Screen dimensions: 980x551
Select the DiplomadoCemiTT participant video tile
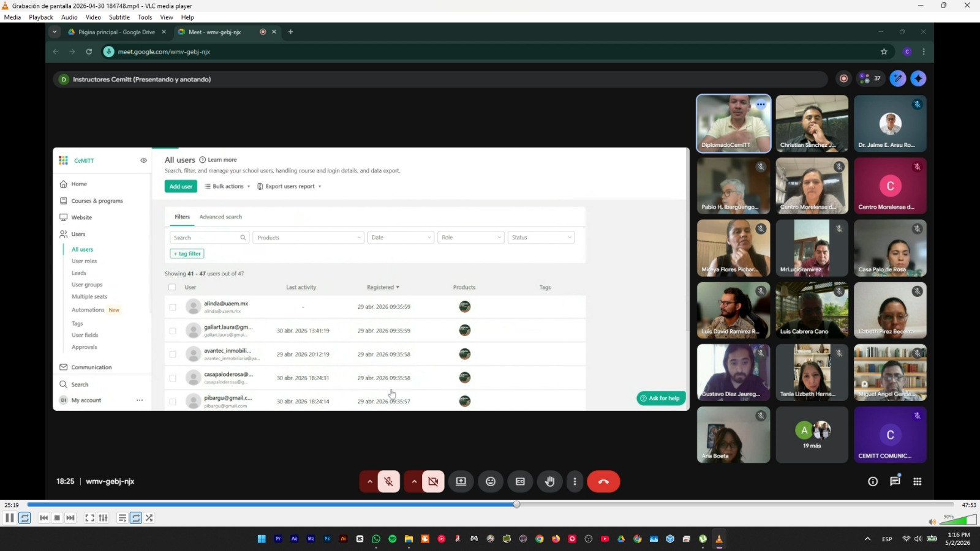tap(733, 123)
